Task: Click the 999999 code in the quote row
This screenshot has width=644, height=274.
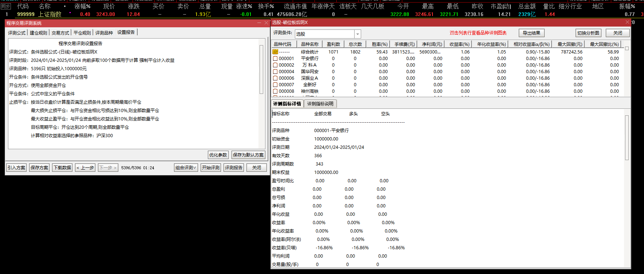Action: [26, 14]
